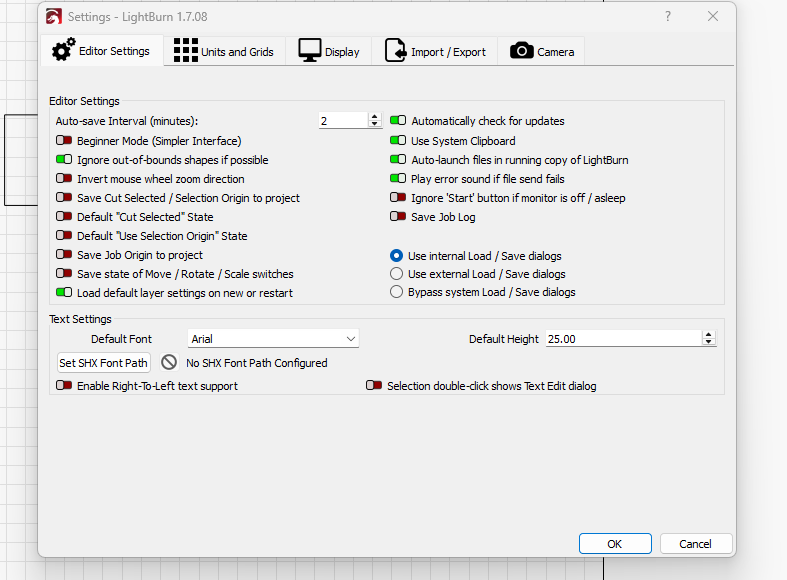787x580 pixels.
Task: Turn on Save Job Log switch
Action: point(398,217)
